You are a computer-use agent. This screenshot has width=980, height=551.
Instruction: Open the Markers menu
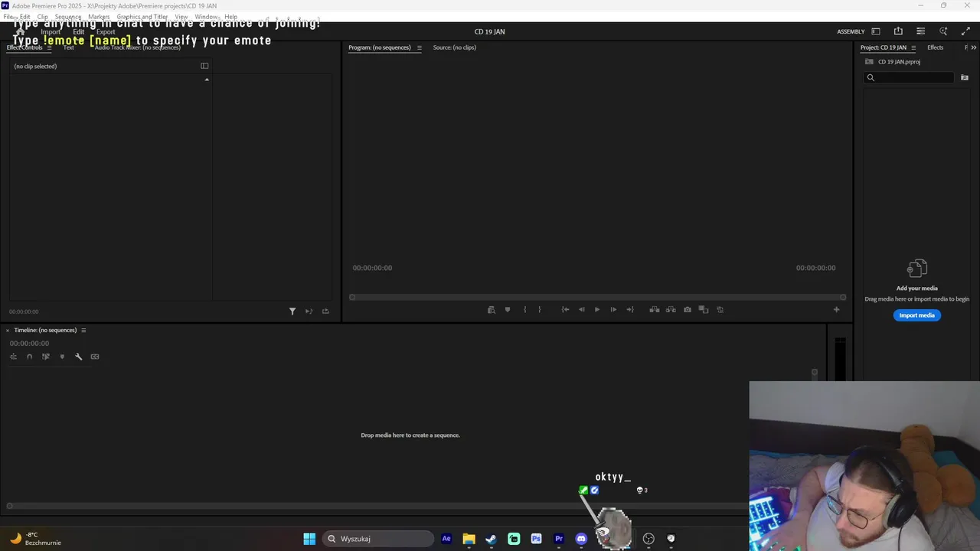(x=99, y=17)
